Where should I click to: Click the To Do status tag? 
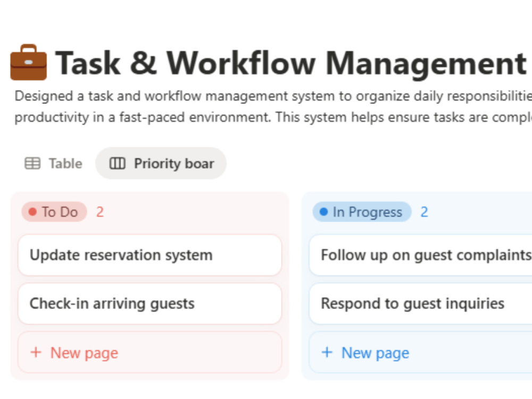[x=54, y=212]
